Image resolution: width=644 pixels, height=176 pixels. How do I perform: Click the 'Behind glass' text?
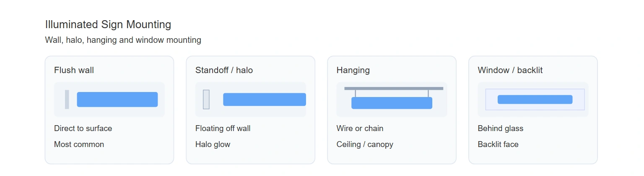501,129
